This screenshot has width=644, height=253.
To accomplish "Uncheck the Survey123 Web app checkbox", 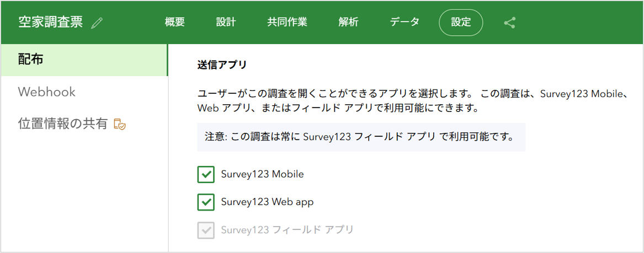I will (206, 202).
